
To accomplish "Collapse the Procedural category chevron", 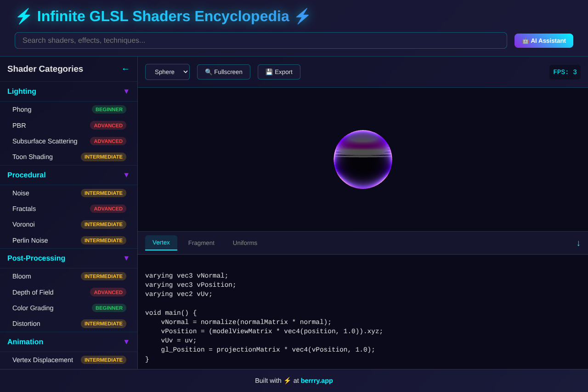I will [x=126, y=175].
